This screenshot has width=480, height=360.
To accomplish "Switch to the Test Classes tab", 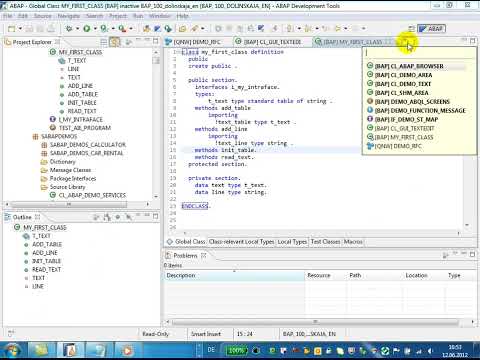I will 325,242.
